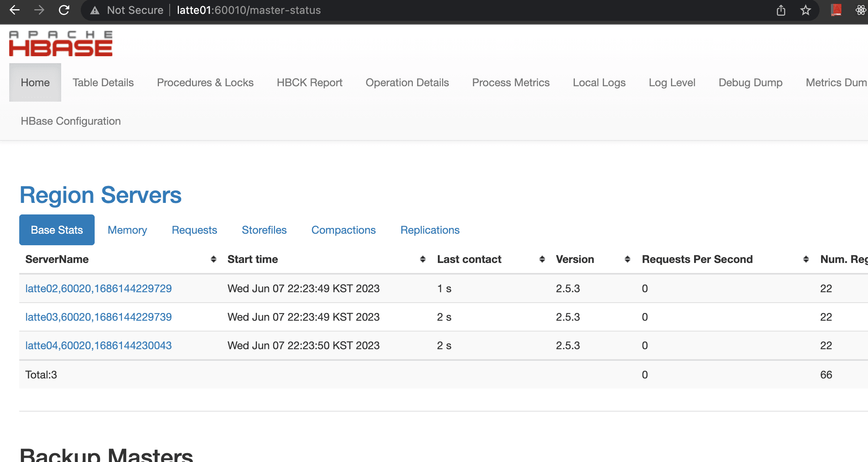Viewport: 868px width, 462px height.
Task: Toggle sorting on the Last contact column
Action: (542, 259)
